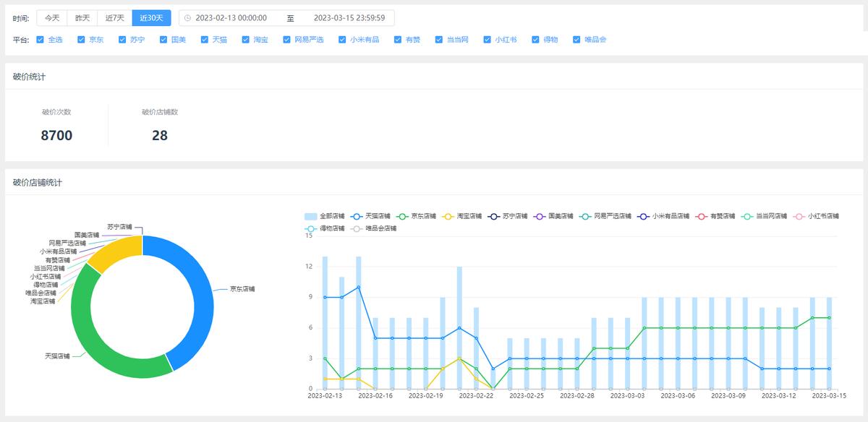Screen dimensions: 868x422
Task: Click 唯品会店铺 legend marker
Action: [x=357, y=228]
